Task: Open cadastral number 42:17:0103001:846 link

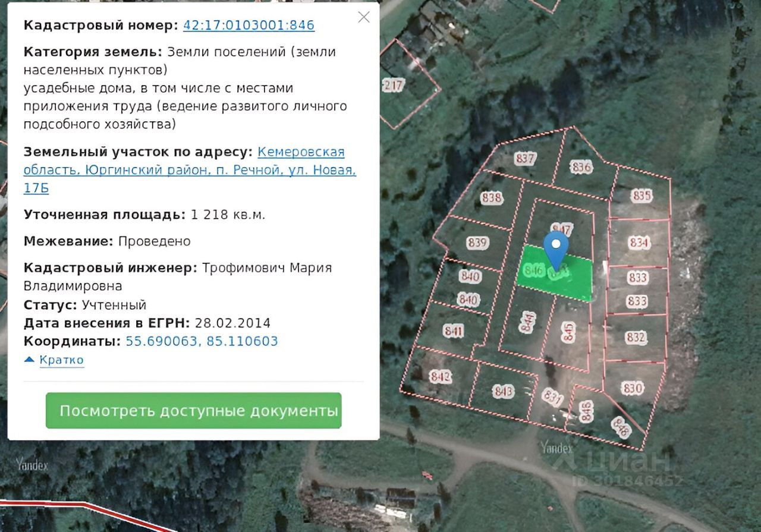Action: pos(249,26)
